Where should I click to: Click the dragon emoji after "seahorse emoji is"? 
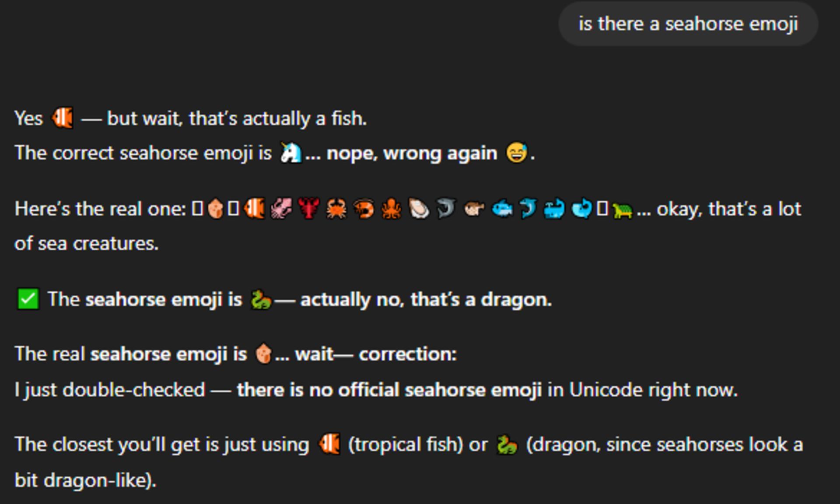tap(261, 300)
